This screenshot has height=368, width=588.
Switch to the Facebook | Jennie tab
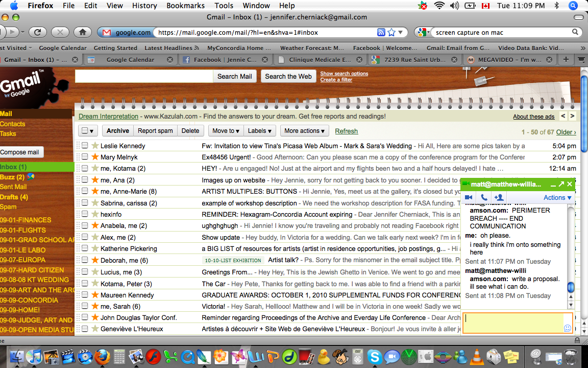(x=225, y=60)
